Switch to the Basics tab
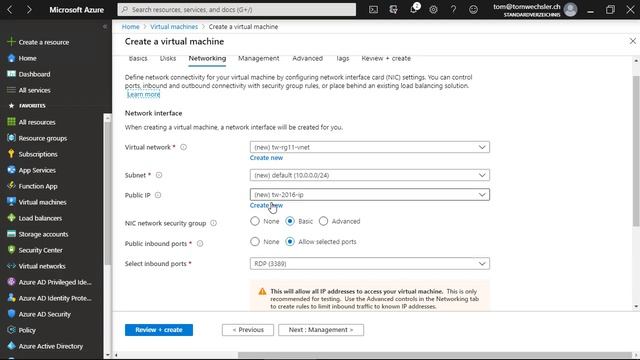Screen dimensions: 640x360 coord(138,58)
